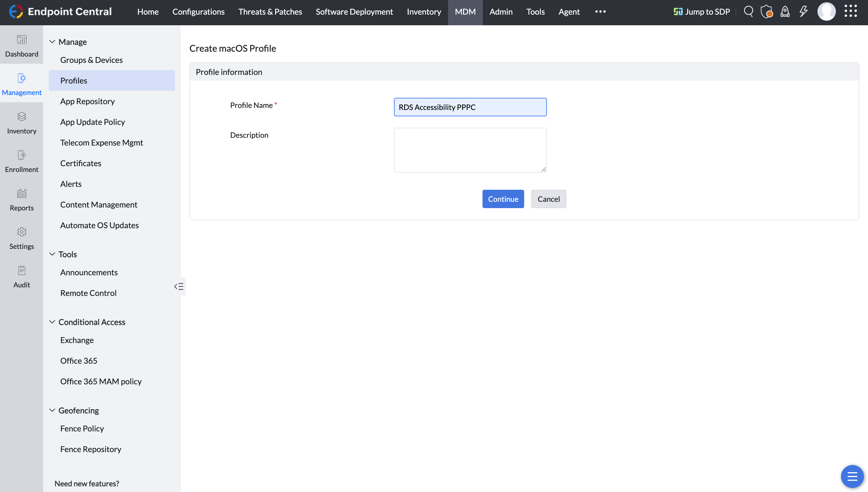Open the nine-dot apps grid
The height and width of the screenshot is (492, 868).
tap(850, 11)
